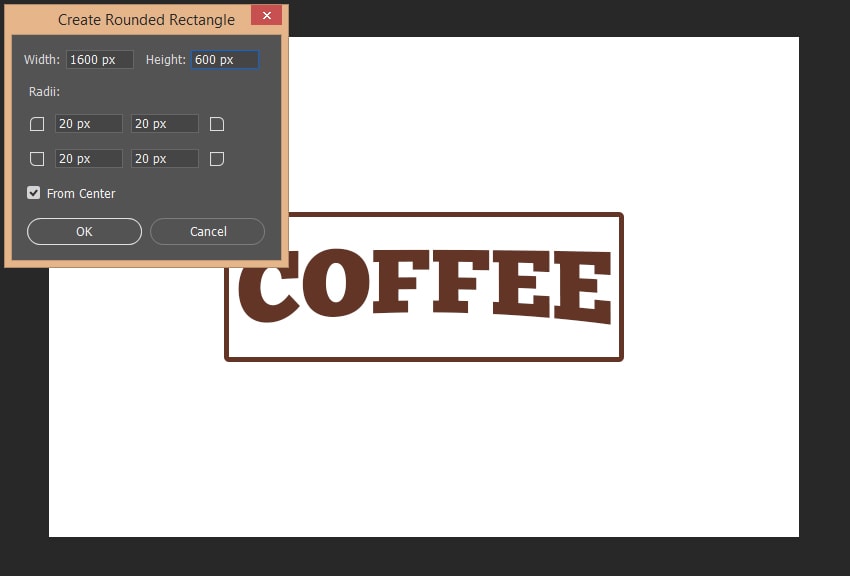850x576 pixels.
Task: Click the Radii label
Action: [x=44, y=92]
